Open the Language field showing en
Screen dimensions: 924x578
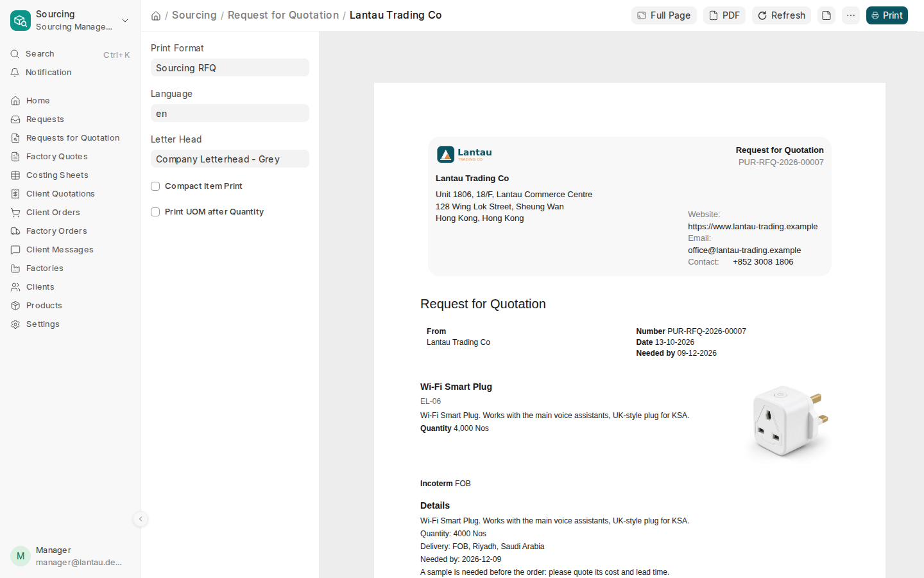230,113
